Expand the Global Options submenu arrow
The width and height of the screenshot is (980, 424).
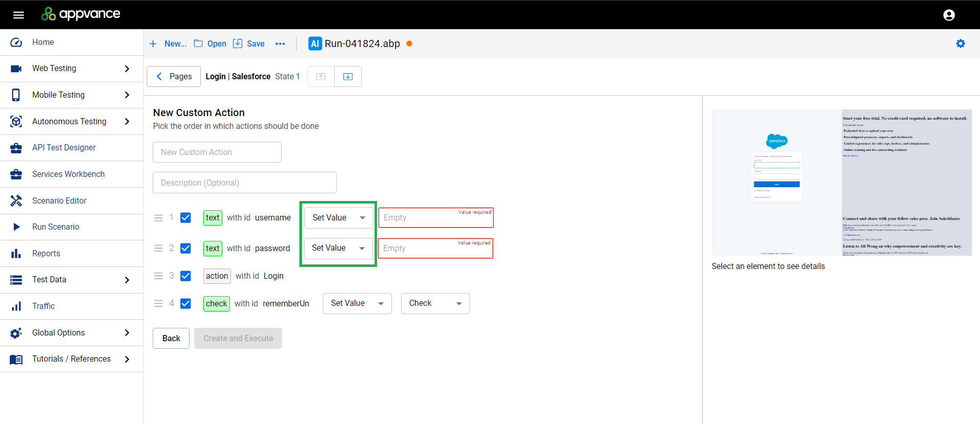click(127, 332)
